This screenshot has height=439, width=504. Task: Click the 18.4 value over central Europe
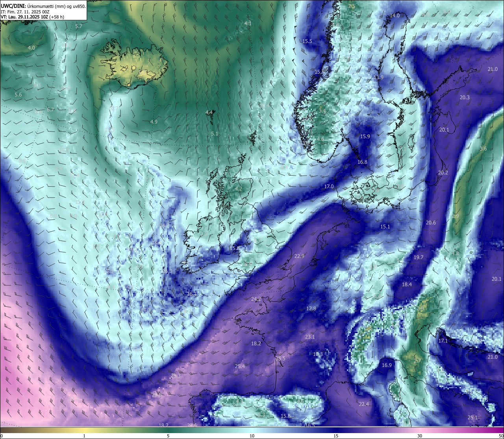[407, 285]
